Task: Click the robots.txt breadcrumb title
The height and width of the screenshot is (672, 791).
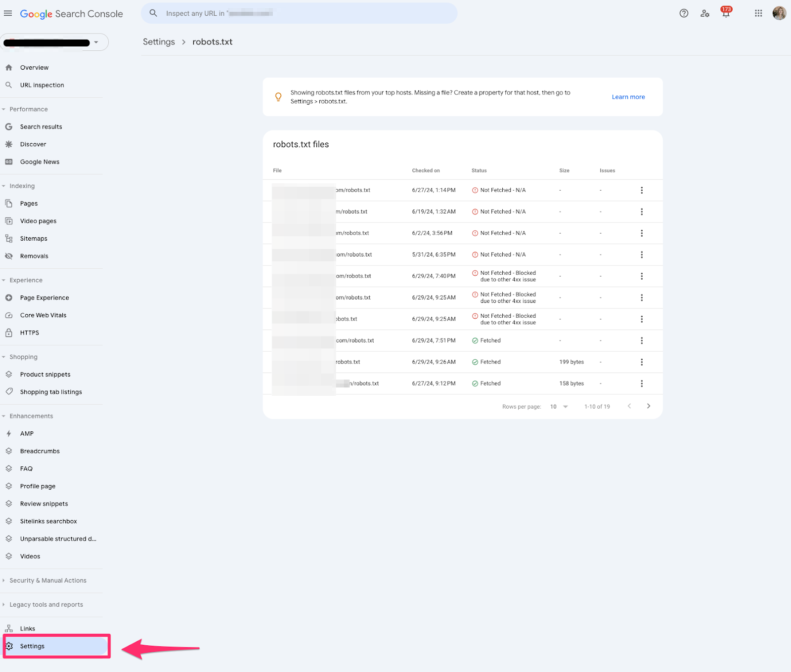Action: point(213,42)
